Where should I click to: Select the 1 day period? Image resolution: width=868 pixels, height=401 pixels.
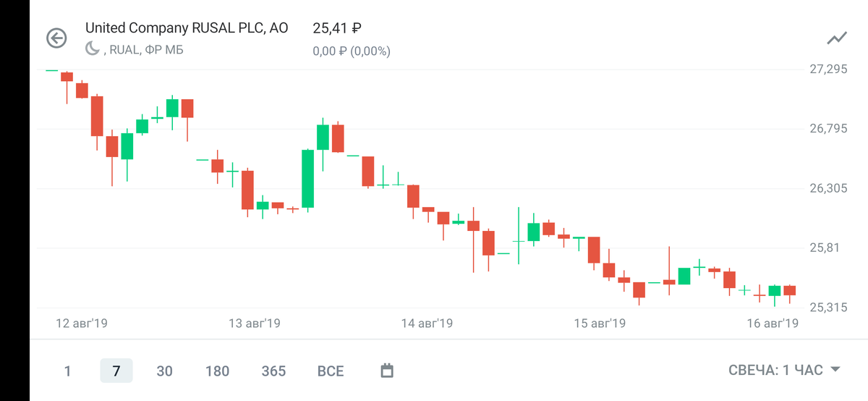click(67, 371)
